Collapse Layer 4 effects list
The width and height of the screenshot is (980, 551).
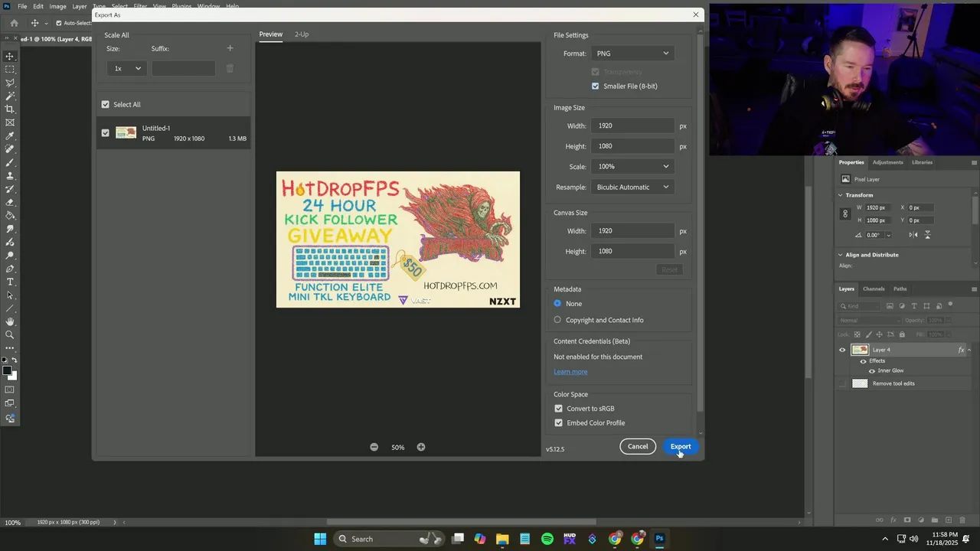tap(969, 350)
